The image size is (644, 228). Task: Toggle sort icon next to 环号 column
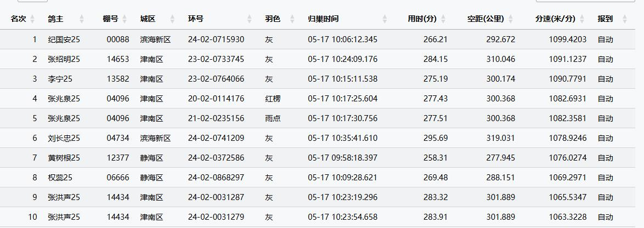coord(250,19)
